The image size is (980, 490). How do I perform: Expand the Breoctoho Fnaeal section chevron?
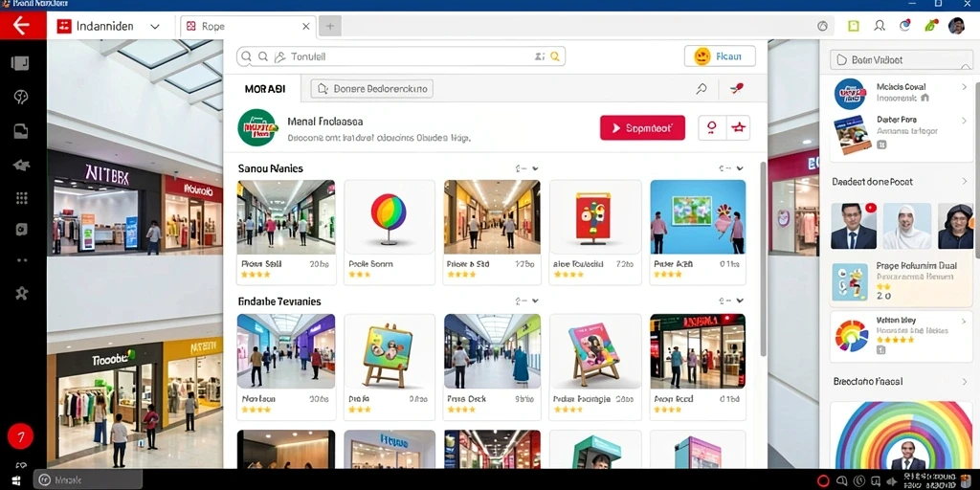tap(964, 381)
